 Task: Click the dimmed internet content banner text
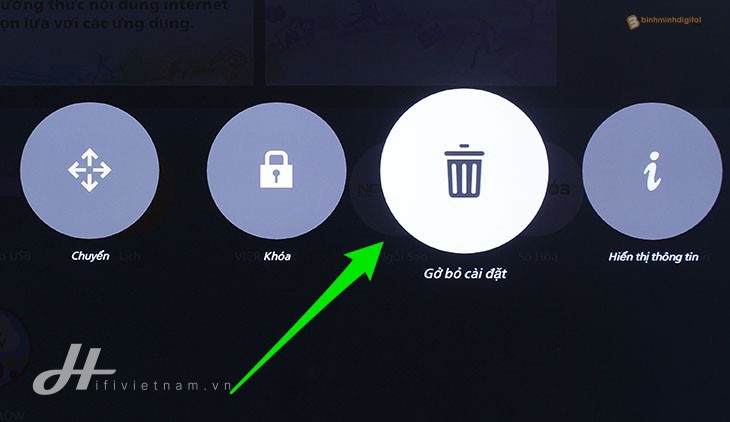114,15
